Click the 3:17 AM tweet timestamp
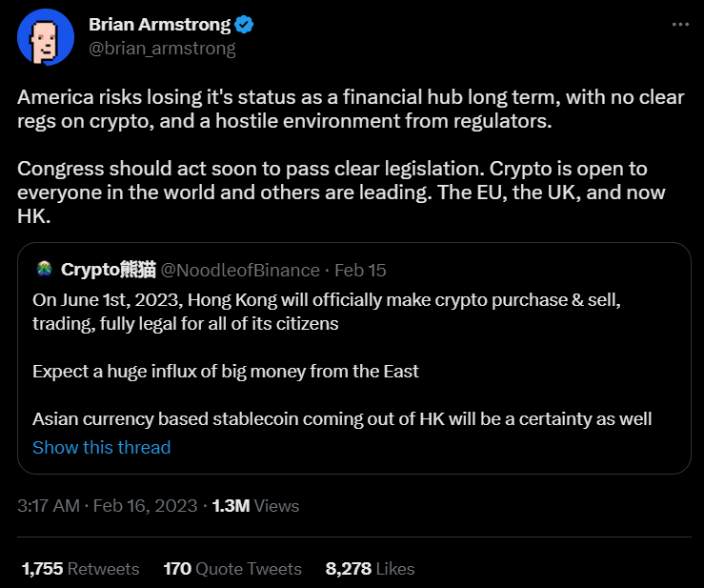 pos(49,506)
